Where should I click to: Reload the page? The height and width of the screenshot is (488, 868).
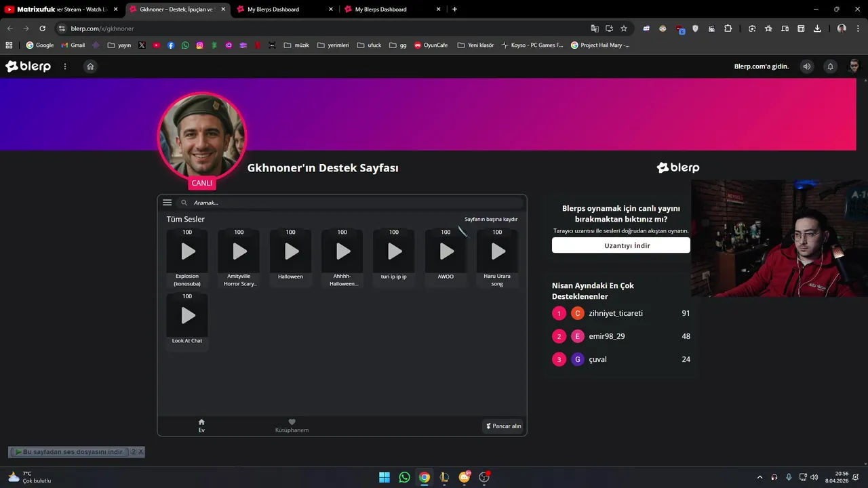42,28
